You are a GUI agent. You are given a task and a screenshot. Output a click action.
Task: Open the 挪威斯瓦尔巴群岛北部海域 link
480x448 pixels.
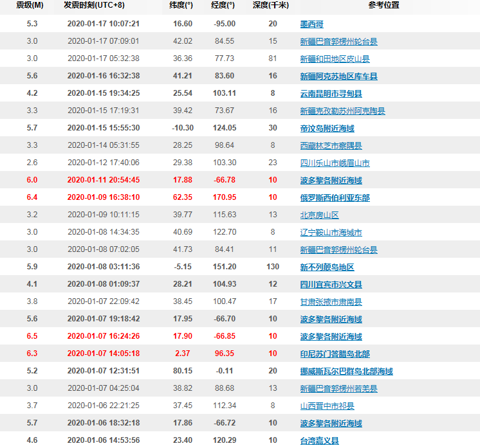[x=346, y=371]
